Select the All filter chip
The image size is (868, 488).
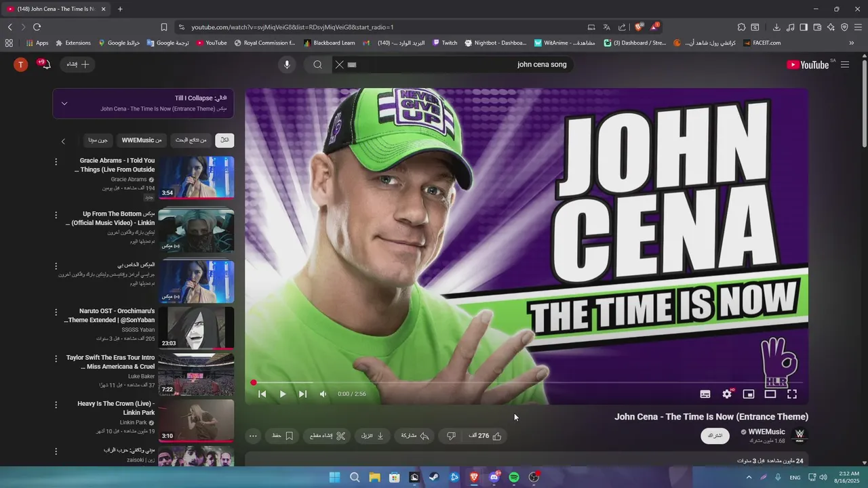click(x=224, y=140)
